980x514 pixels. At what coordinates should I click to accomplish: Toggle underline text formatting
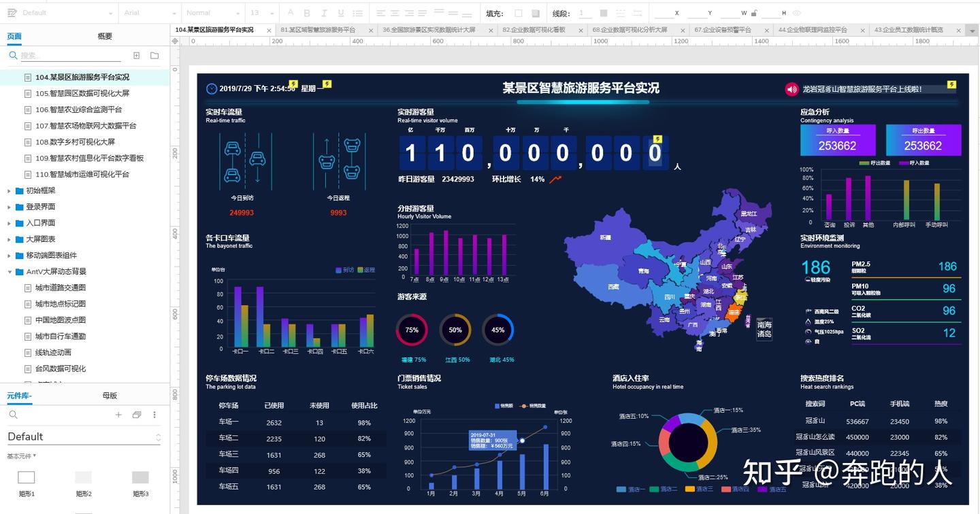click(340, 13)
